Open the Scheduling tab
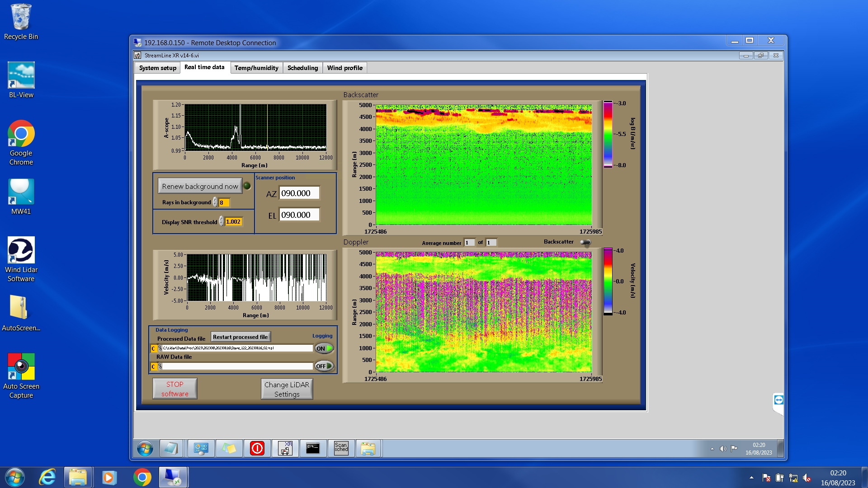868x488 pixels. pos(302,68)
